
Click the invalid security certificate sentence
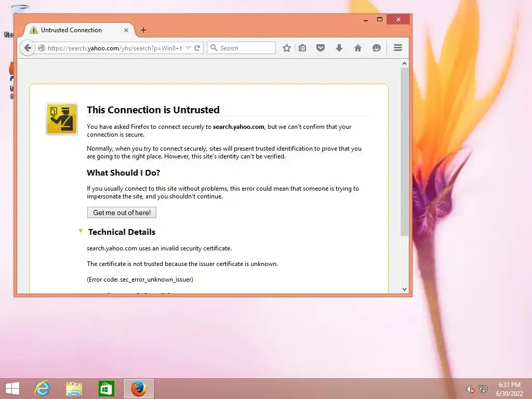coord(159,248)
